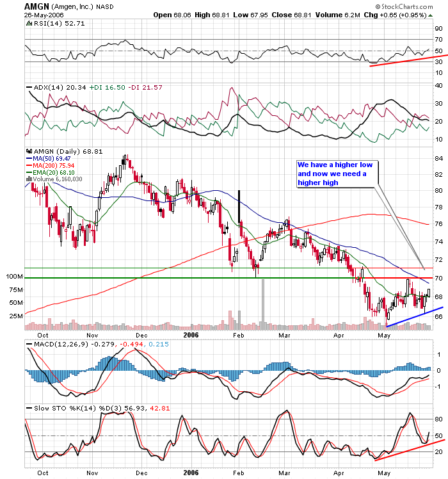This screenshot has width=448, height=479.
Task: Click the green up-triangle beside Chg value
Action: pos(431,15)
